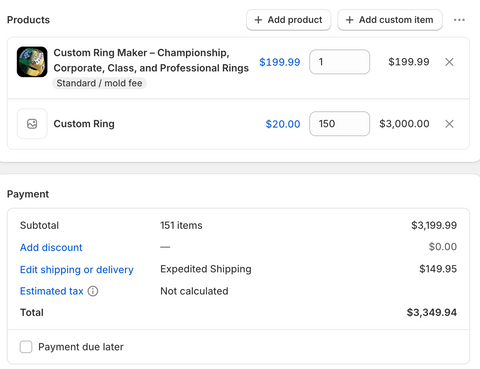480x369 pixels.
Task: Click plus icon in Add custom item
Action: coord(349,20)
